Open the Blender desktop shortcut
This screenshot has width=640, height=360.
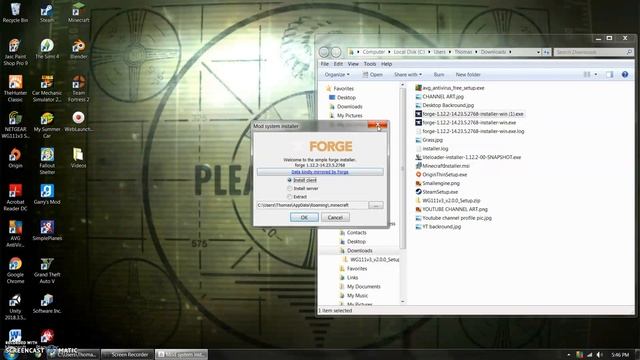click(x=78, y=49)
